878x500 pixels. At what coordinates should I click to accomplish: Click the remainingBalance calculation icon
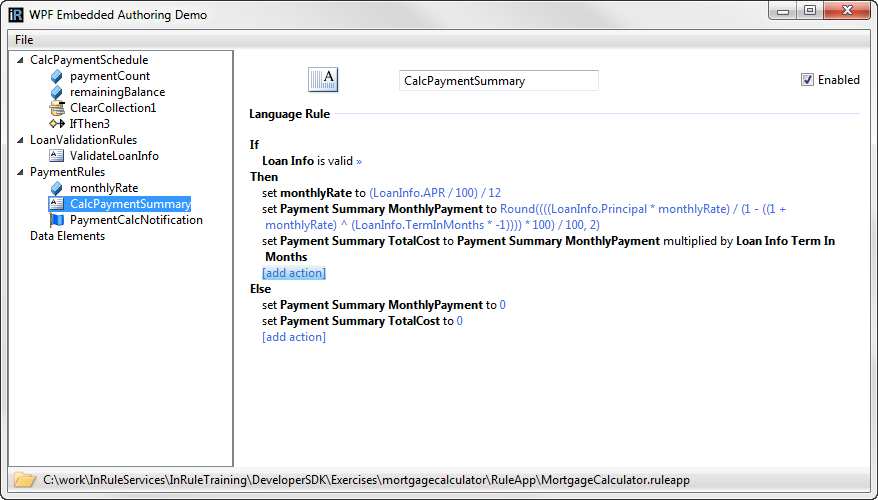57,92
